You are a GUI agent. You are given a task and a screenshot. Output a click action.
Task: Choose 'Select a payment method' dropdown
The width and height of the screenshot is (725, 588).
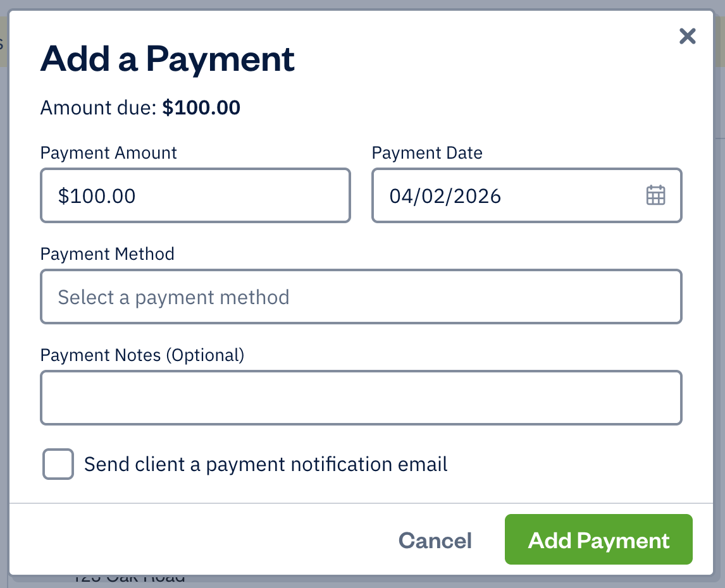click(361, 297)
